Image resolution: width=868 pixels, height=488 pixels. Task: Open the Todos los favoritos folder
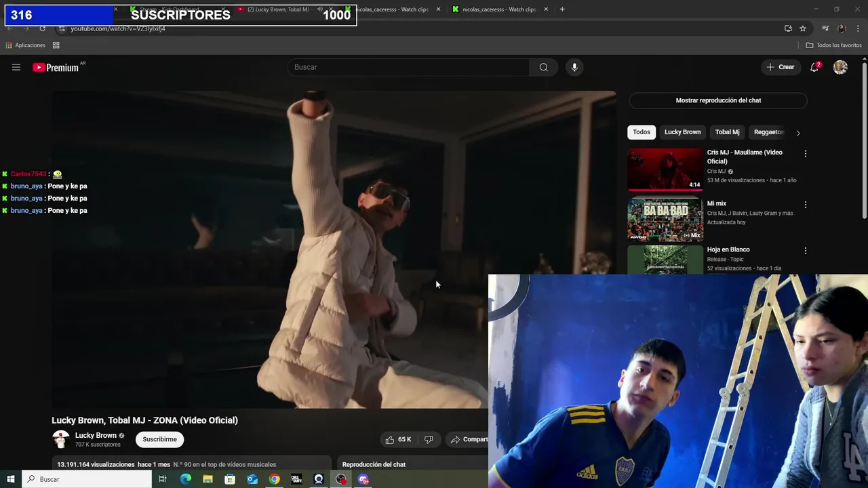tap(833, 45)
